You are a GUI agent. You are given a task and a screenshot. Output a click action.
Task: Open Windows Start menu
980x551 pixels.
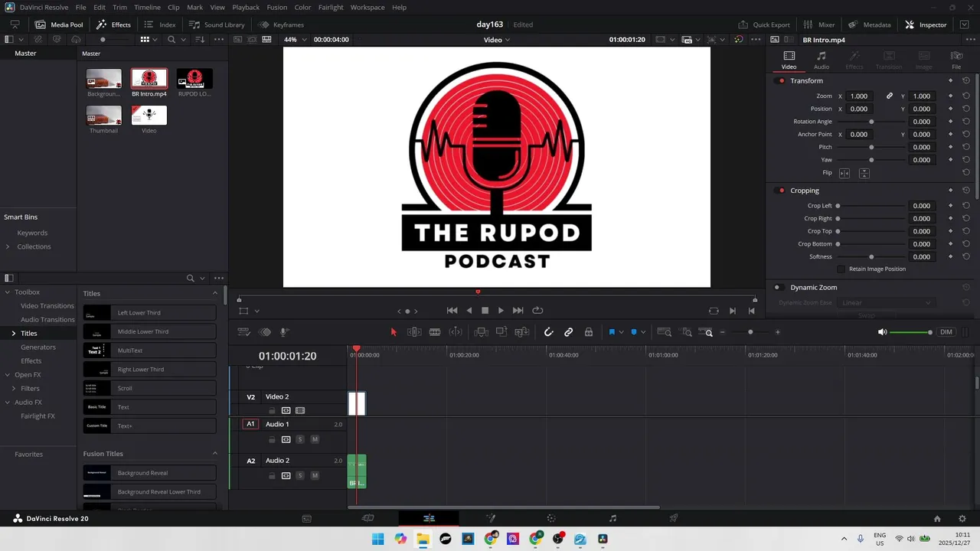point(378,539)
